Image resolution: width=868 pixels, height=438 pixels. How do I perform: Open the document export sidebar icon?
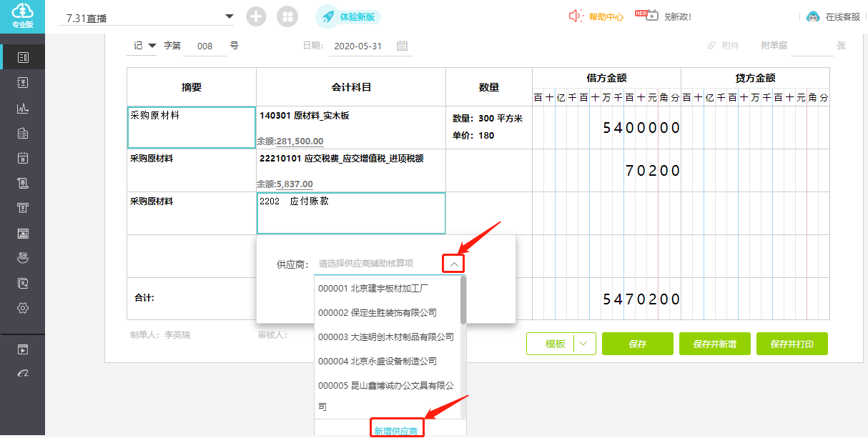pos(22,283)
